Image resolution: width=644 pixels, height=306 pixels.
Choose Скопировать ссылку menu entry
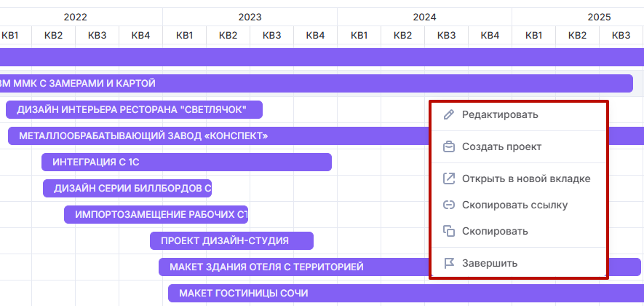pyautogui.click(x=514, y=205)
